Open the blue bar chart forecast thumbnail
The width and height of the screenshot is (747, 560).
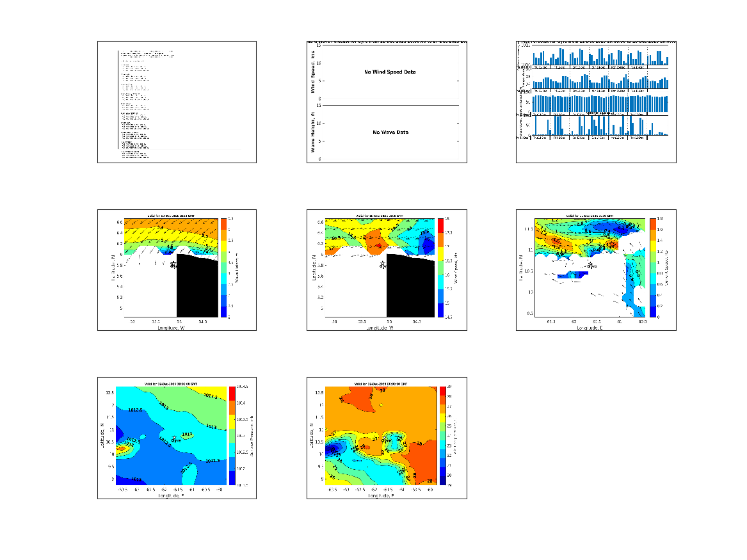coord(595,102)
